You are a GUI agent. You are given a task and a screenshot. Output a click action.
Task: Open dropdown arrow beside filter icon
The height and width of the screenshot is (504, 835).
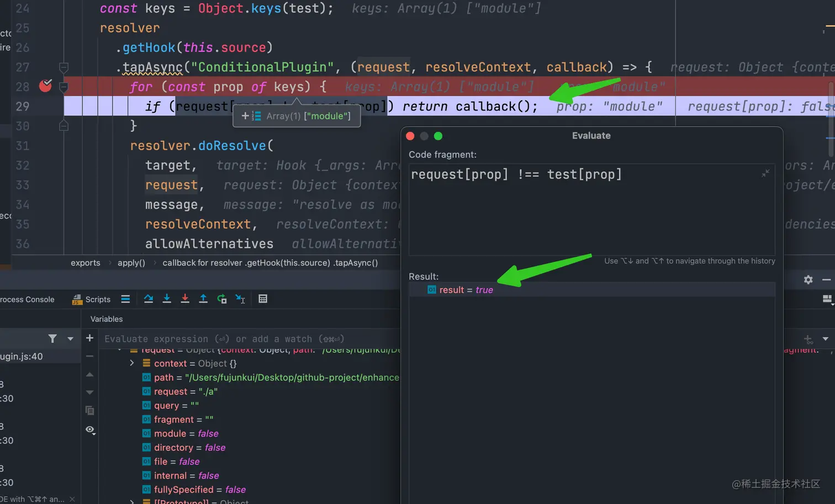point(70,338)
